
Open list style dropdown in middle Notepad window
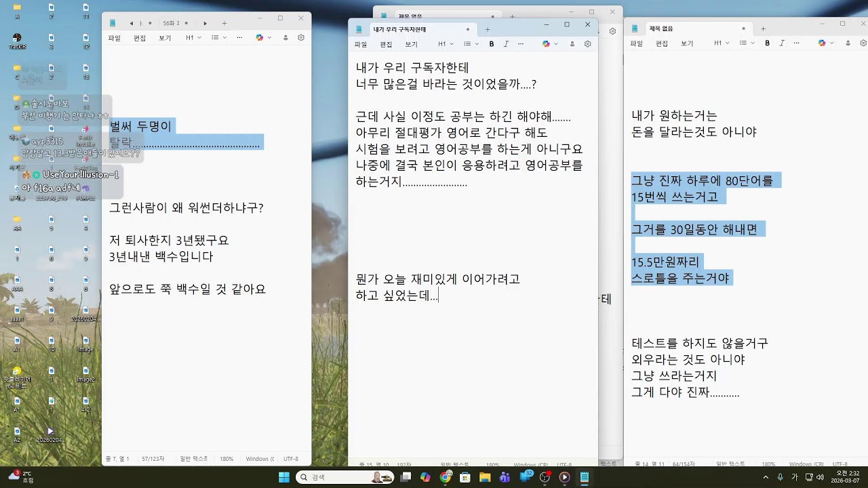point(470,44)
